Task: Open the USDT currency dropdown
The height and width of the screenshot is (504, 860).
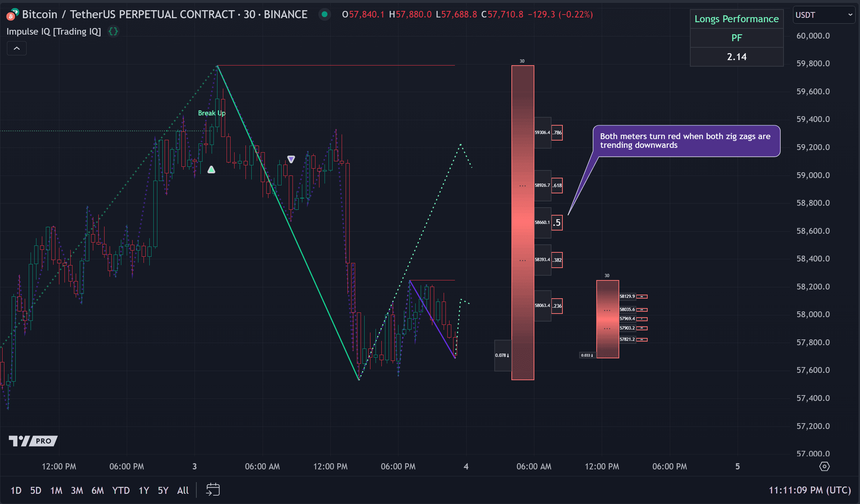Action: coord(824,15)
